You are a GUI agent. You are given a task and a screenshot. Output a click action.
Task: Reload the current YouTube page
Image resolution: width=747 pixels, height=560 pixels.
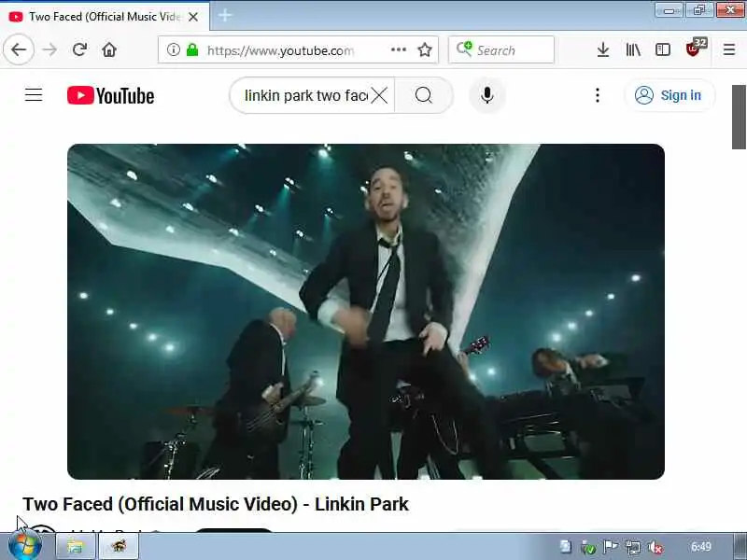(79, 49)
